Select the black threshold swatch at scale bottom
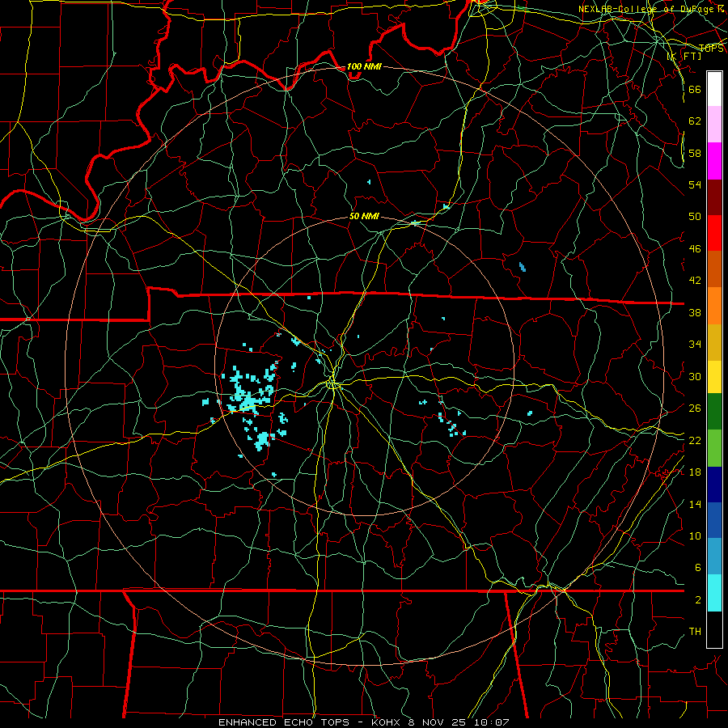The image size is (728, 728). [714, 629]
